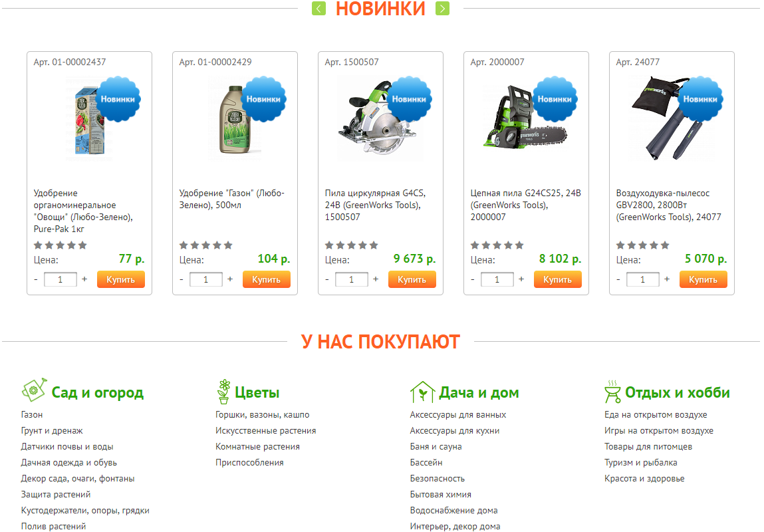Open the Сад и огород watering can icon
Image resolution: width=764 pixels, height=532 pixels.
34,390
